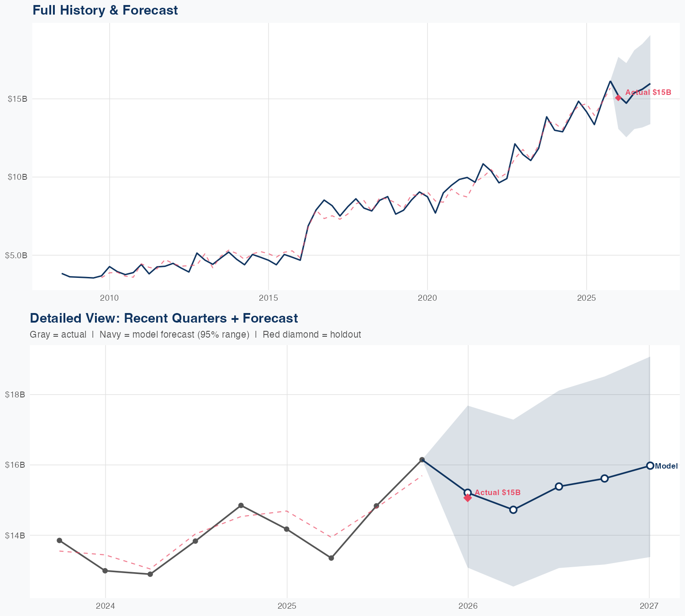Click the $10B y-axis label
685x616 pixels.
tap(17, 177)
